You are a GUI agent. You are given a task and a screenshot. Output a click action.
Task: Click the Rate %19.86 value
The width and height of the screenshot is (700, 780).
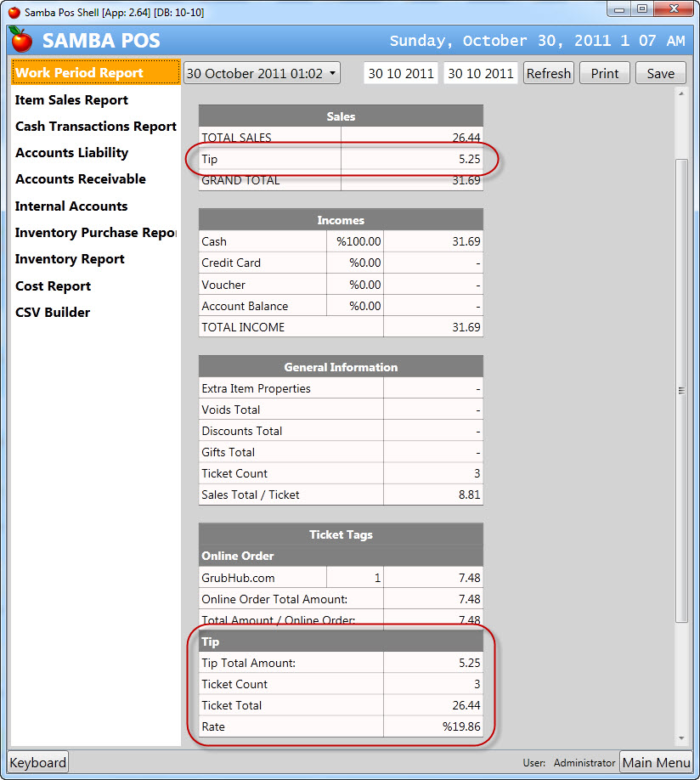pyautogui.click(x=461, y=726)
